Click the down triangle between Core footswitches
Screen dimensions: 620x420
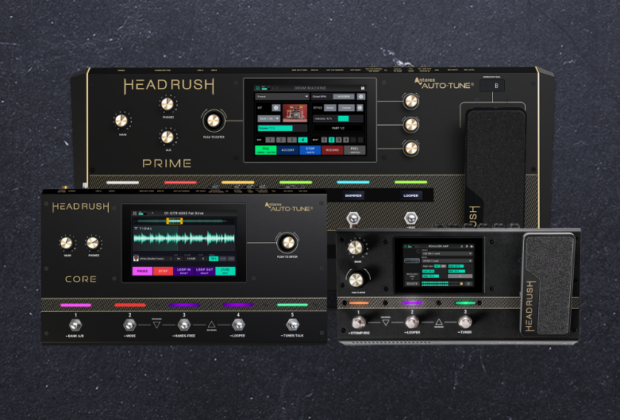[156, 325]
